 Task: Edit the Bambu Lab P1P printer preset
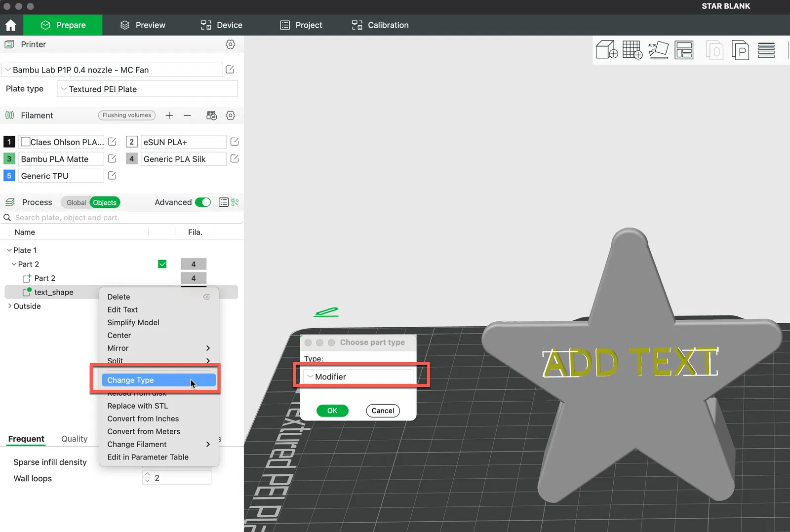point(230,70)
